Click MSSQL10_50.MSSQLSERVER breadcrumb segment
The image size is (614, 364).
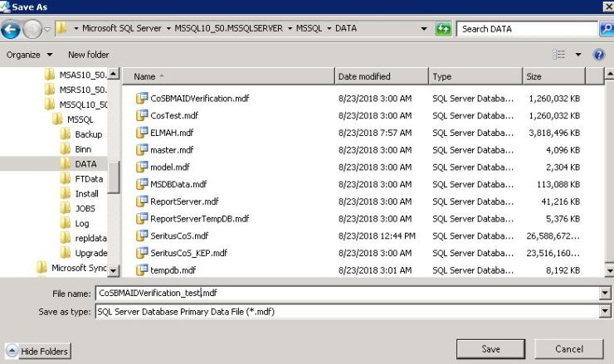click(229, 28)
